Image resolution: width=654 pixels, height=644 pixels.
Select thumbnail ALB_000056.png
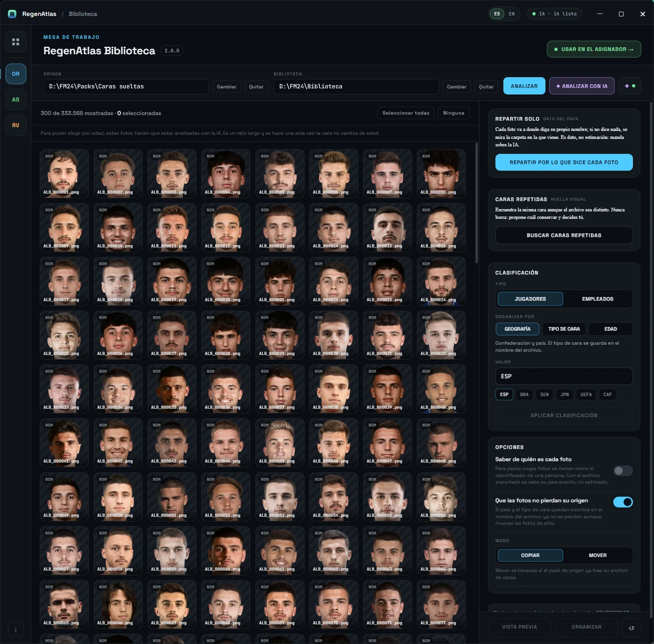click(x=441, y=497)
